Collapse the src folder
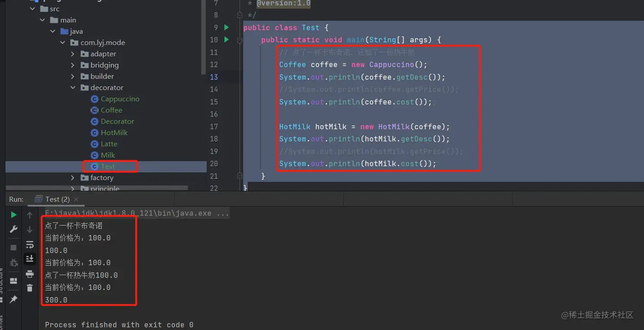The image size is (644, 330). tap(32, 9)
